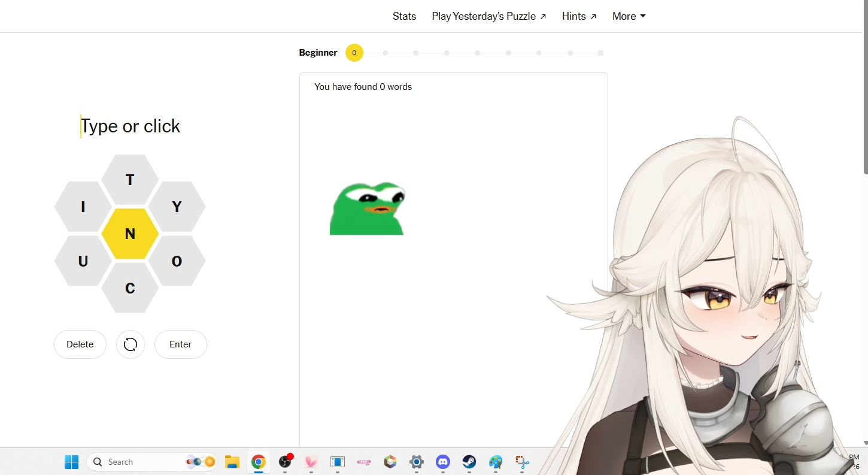Screen dimensions: 868x475
Task: Choose the O hexagon letter
Action: point(177,261)
